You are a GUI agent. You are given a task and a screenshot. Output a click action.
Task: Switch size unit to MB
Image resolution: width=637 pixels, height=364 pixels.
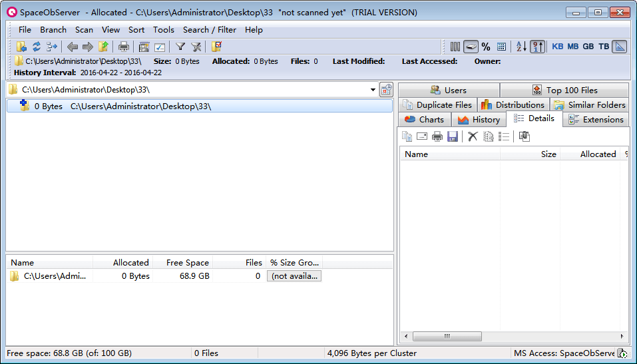573,47
